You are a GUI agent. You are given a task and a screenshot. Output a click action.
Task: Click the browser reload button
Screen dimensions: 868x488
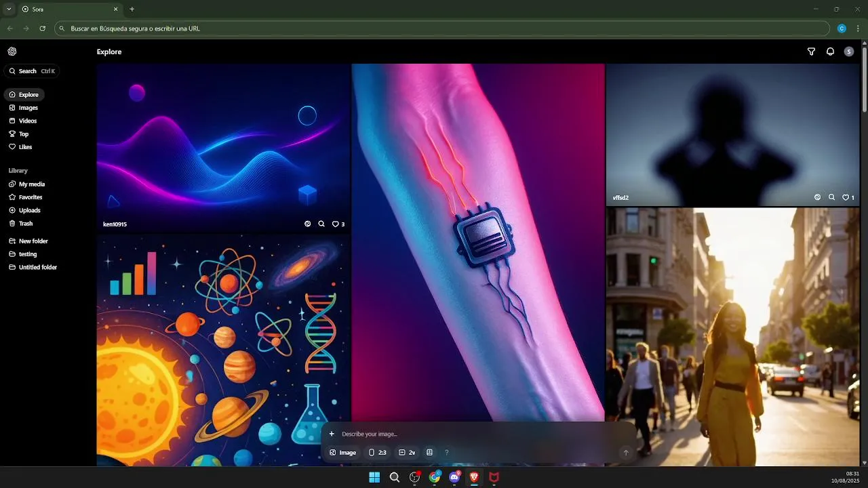[43, 28]
